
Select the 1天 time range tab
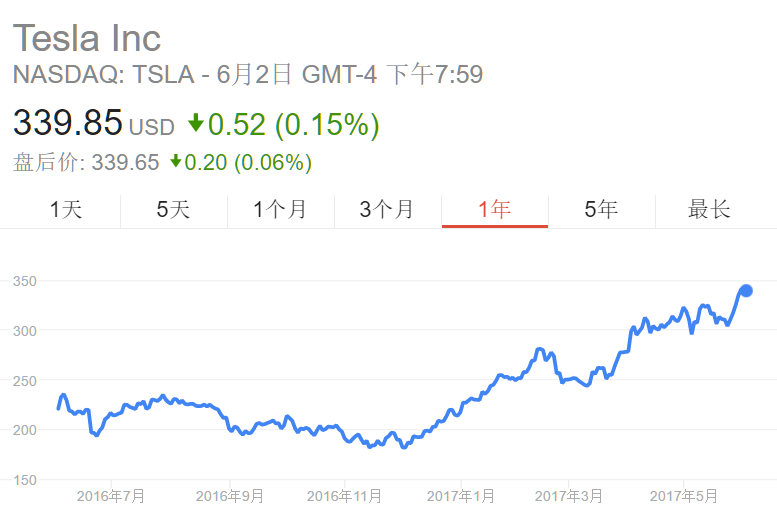66,210
